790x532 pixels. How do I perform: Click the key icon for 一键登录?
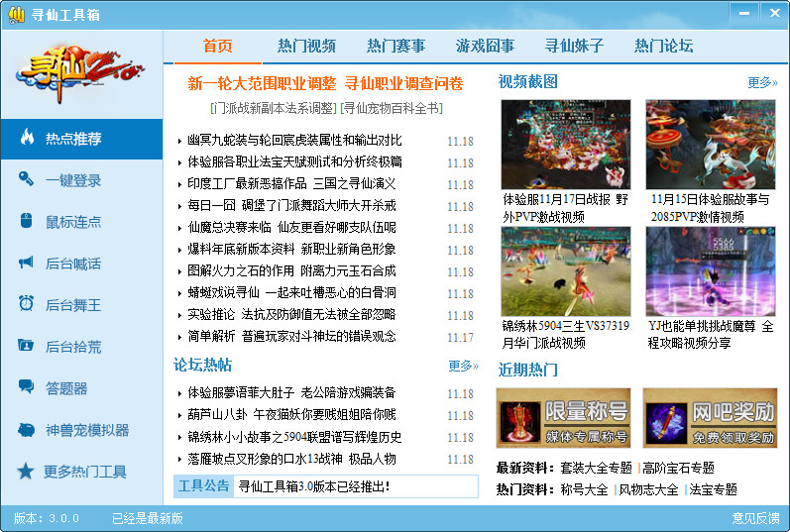tap(26, 178)
